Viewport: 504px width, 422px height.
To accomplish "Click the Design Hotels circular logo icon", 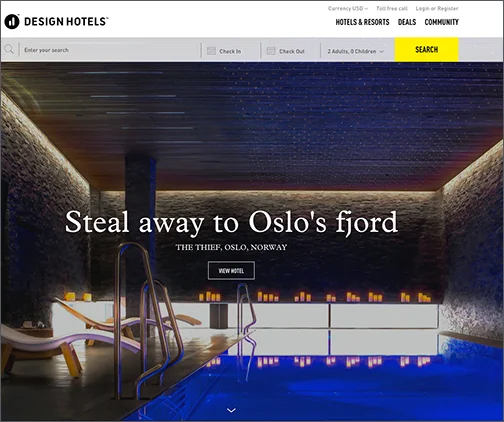I will coord(12,22).
